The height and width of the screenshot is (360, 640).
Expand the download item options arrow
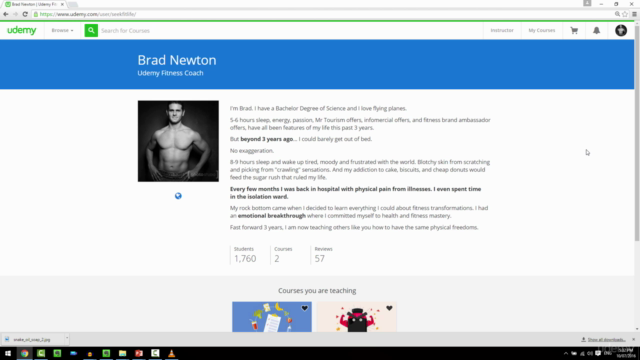click(67, 338)
